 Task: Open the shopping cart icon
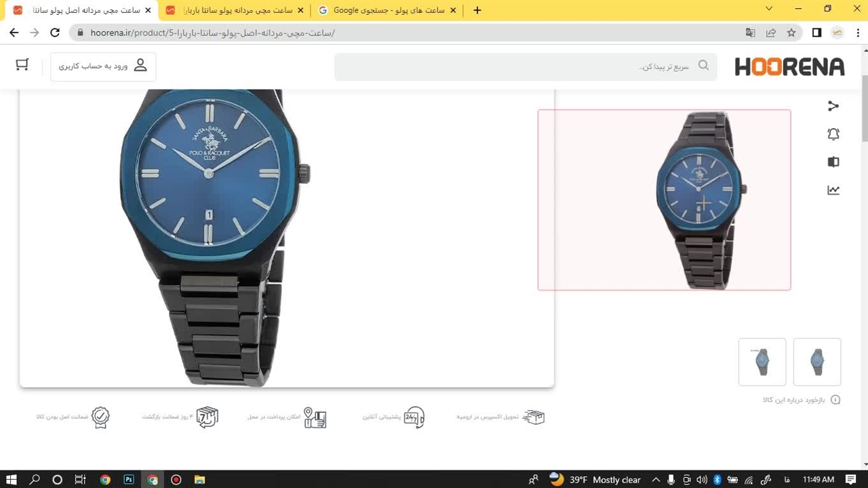pyautogui.click(x=22, y=64)
